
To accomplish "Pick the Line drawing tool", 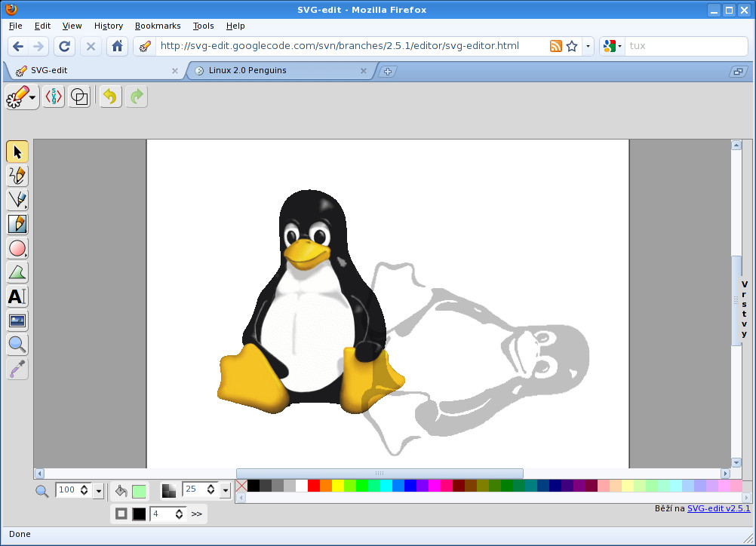I will pos(17,200).
